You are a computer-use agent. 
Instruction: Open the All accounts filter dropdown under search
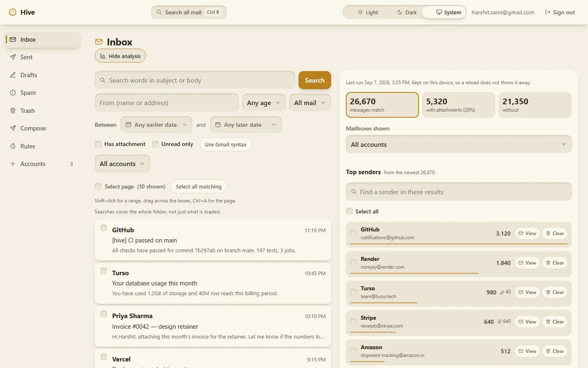click(122, 164)
